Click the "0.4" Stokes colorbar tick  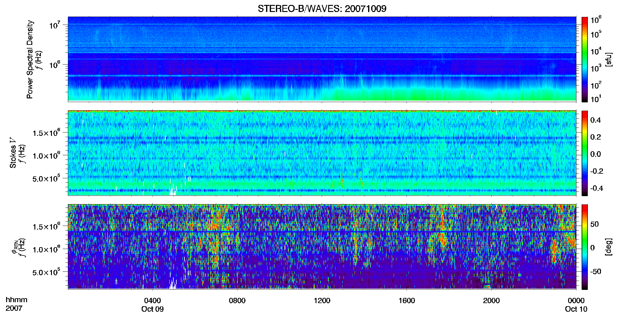tap(595, 120)
